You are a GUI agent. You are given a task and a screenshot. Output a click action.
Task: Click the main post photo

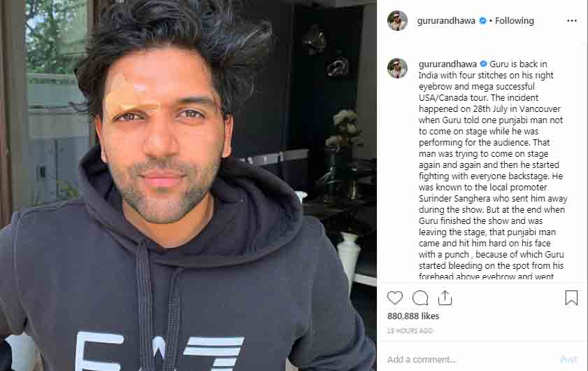(188, 185)
